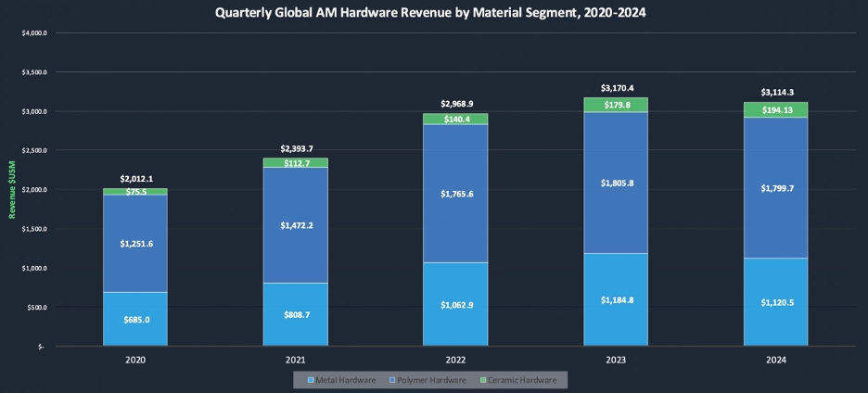
Task: Select the Ceramic Hardware legend label
Action: (x=520, y=380)
